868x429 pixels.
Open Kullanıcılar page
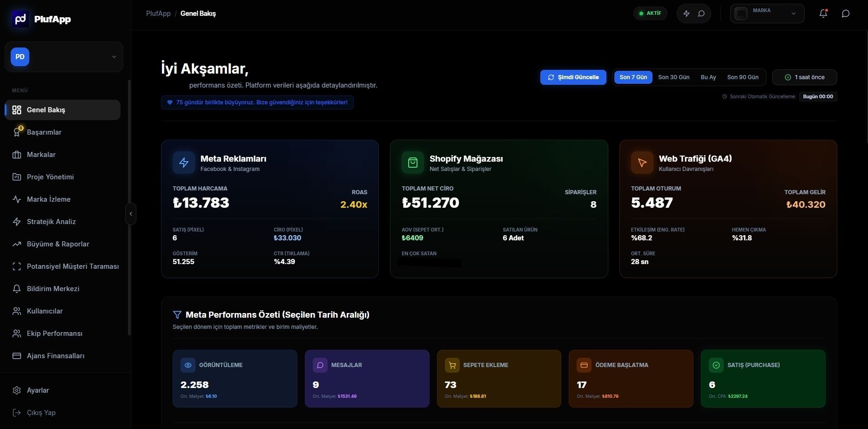[62, 311]
